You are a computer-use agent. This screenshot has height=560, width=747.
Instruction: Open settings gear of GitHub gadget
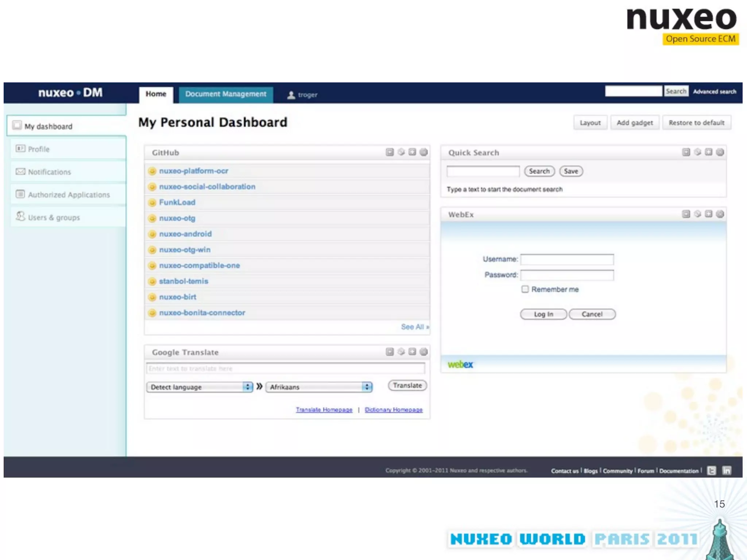401,152
